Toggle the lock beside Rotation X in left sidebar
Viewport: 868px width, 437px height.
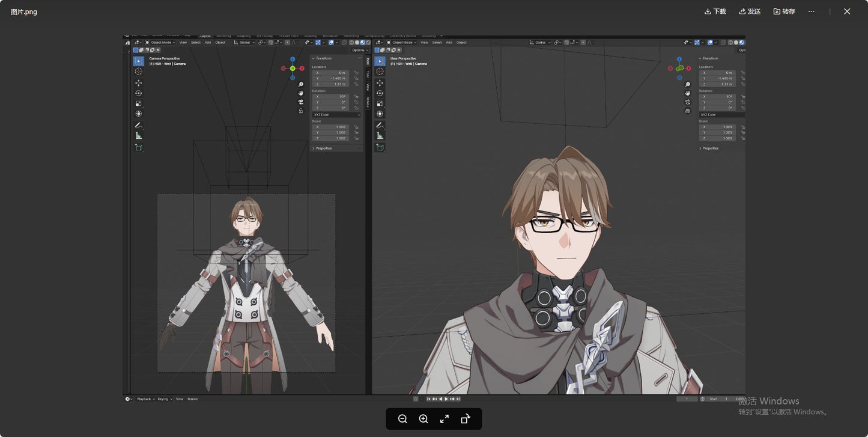356,97
